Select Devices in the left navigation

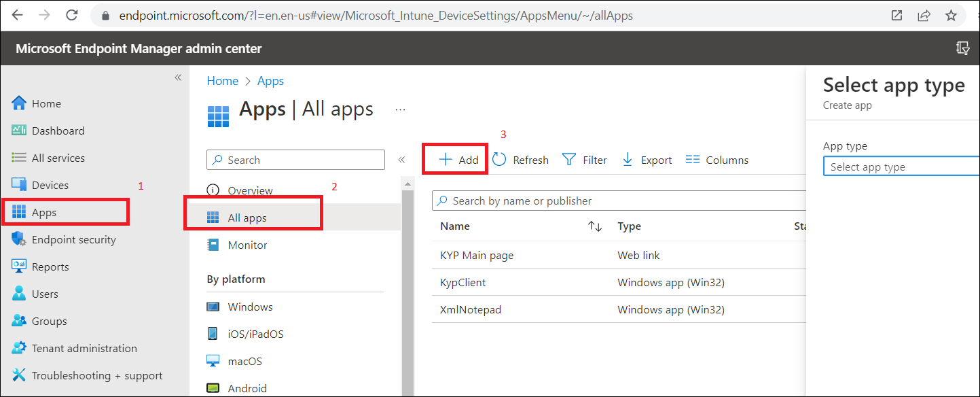click(x=50, y=185)
